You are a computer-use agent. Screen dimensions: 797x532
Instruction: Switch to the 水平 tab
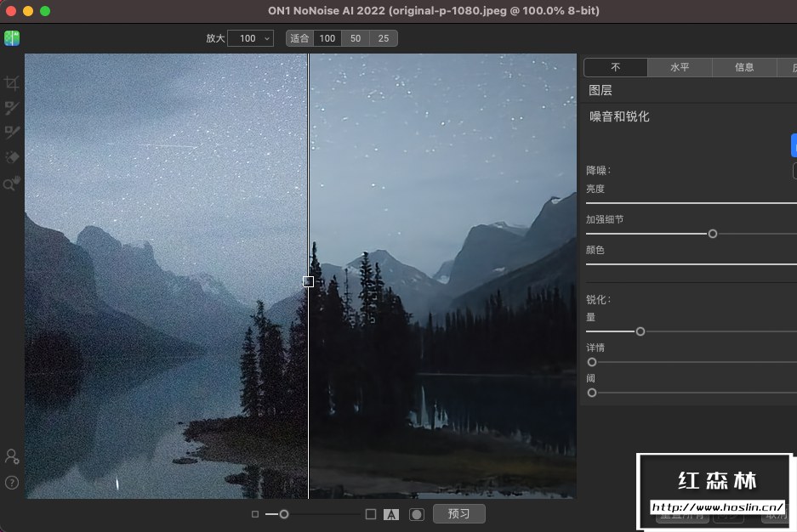pos(680,67)
